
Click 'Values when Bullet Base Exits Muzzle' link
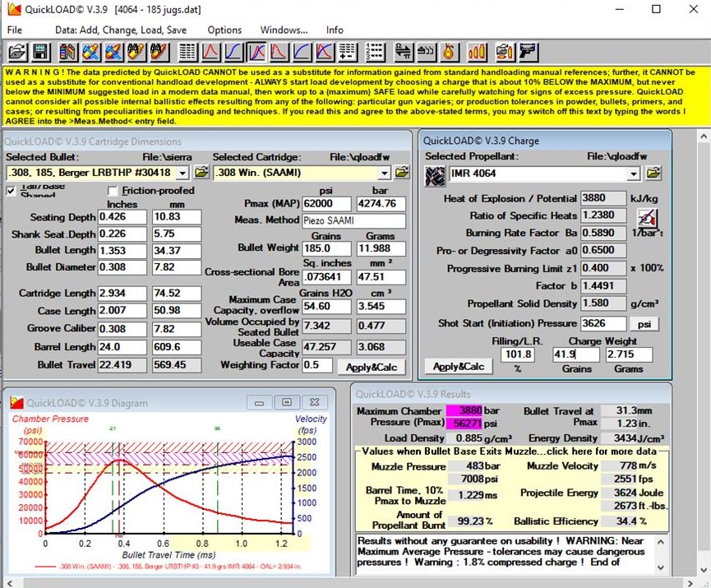(x=510, y=451)
